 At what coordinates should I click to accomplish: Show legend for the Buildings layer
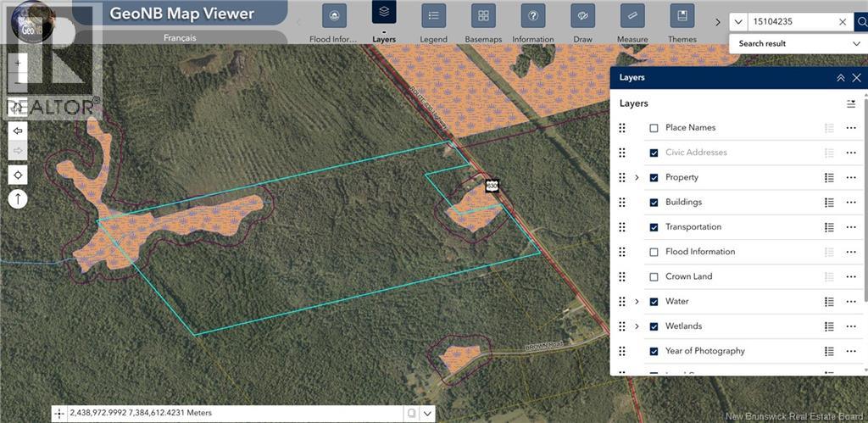coord(829,203)
